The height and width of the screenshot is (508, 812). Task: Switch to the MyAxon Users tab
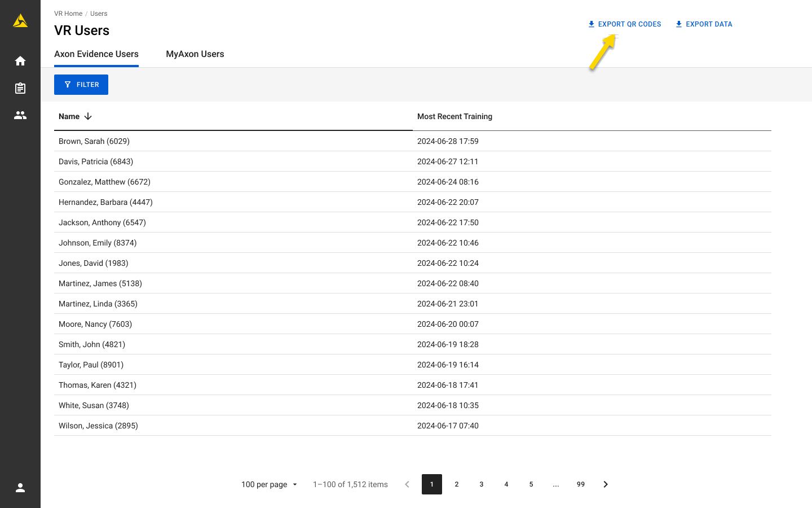pyautogui.click(x=195, y=54)
